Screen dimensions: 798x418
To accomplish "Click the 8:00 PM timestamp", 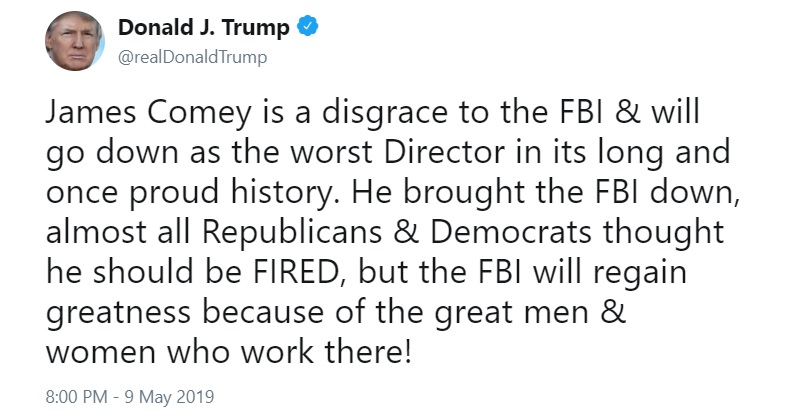I will pyautogui.click(x=76, y=397).
